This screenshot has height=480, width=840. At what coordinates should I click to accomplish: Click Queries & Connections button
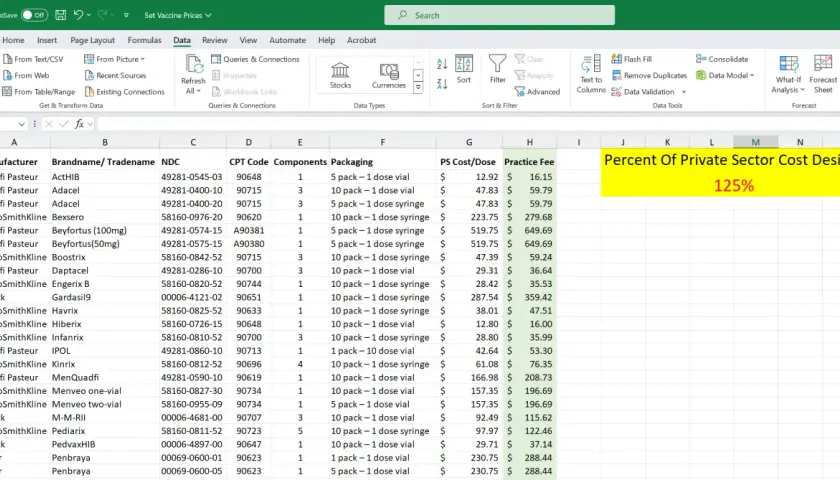[x=255, y=59]
